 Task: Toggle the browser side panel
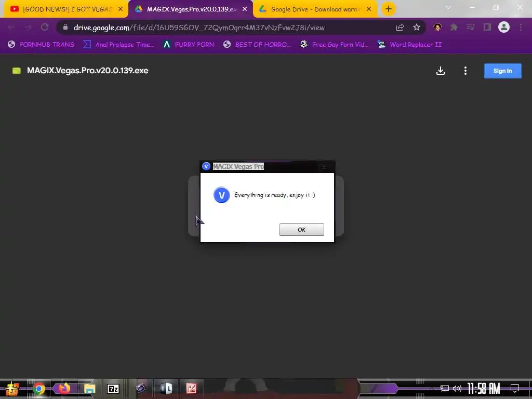tap(487, 27)
